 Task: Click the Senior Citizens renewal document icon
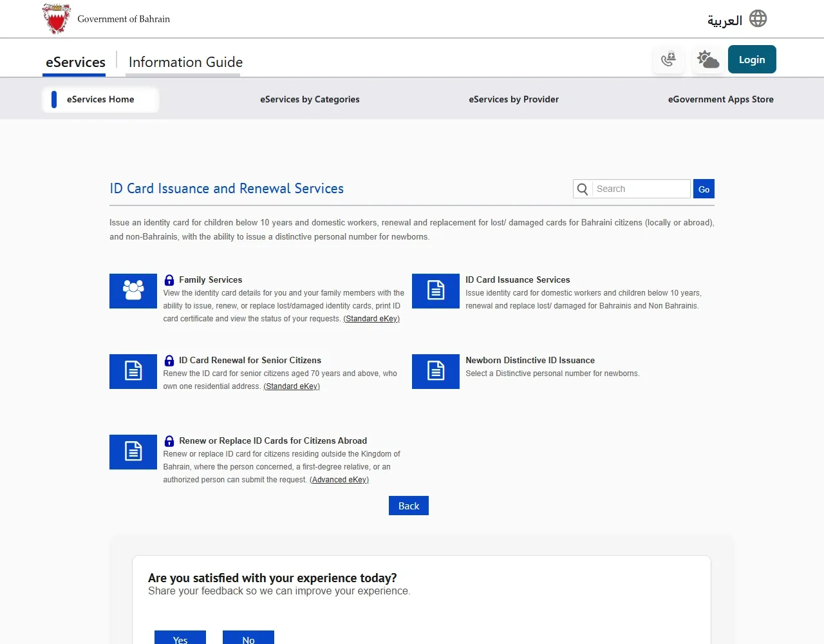[133, 372]
